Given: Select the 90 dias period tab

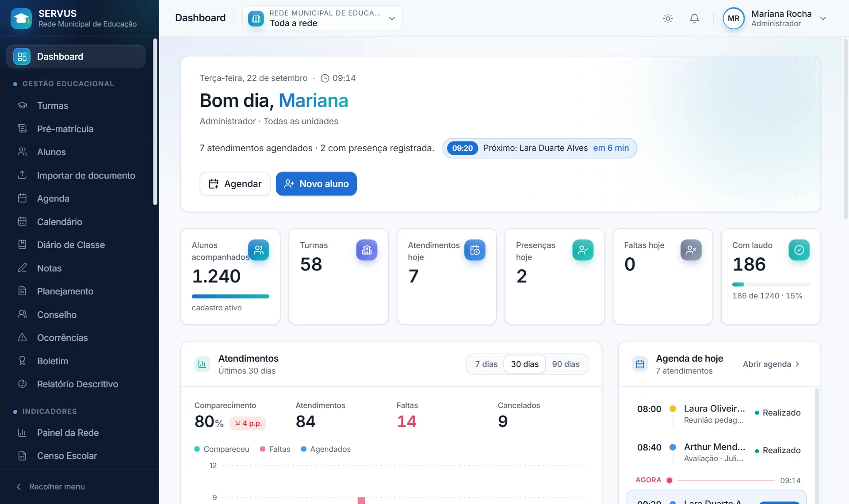Looking at the screenshot, I should click(x=566, y=364).
